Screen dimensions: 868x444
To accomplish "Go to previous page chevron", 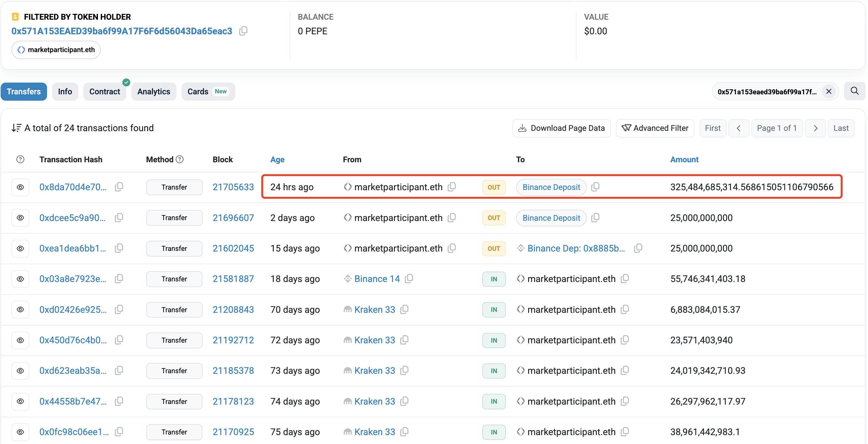I will point(739,128).
